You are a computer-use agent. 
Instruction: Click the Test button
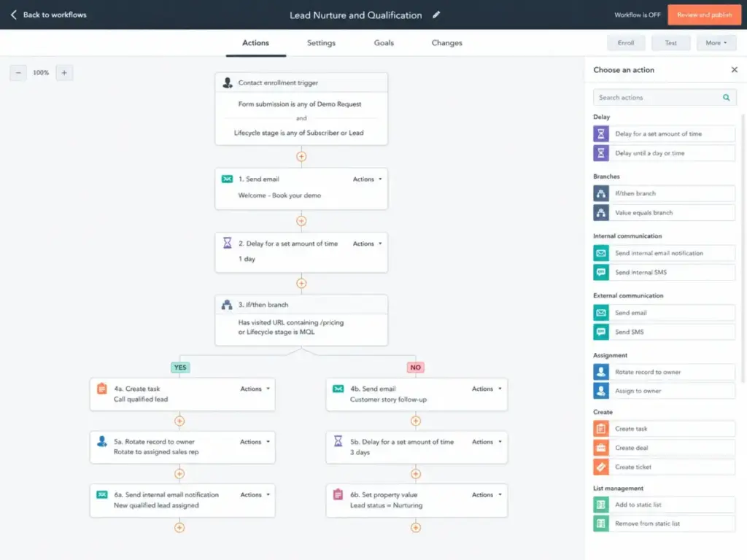671,43
